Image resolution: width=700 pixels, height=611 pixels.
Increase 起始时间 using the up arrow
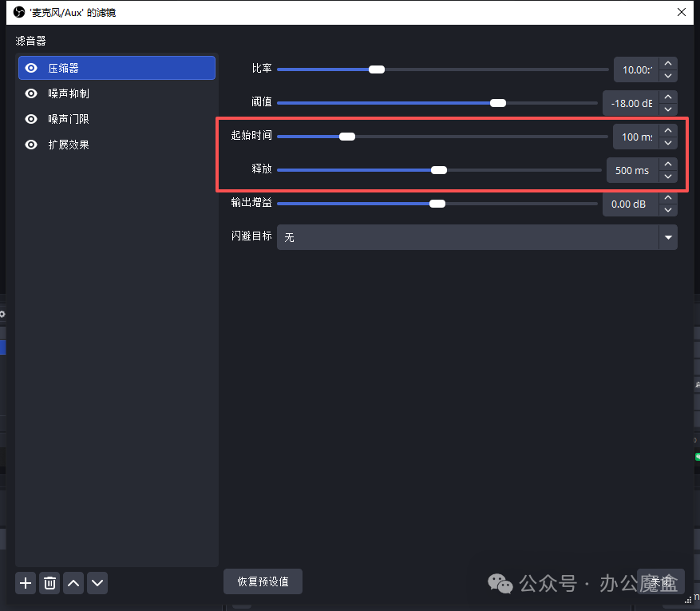coord(668,130)
